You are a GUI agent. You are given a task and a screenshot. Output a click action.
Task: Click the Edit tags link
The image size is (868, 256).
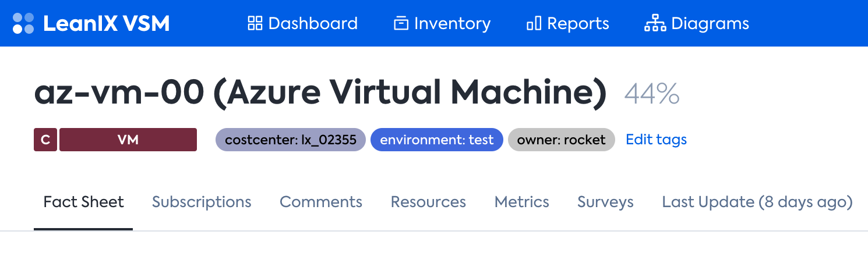coord(656,140)
